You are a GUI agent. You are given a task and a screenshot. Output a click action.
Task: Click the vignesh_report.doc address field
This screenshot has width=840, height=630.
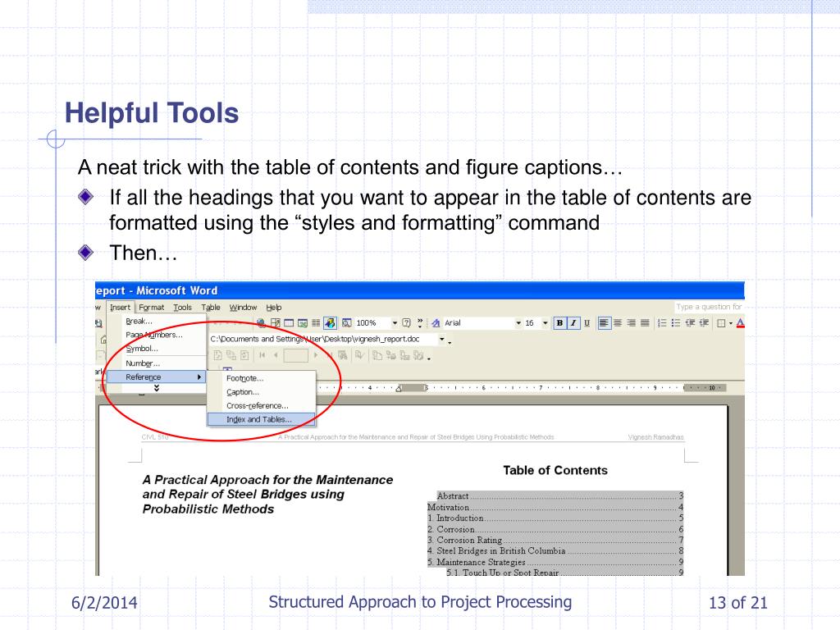[x=323, y=339]
